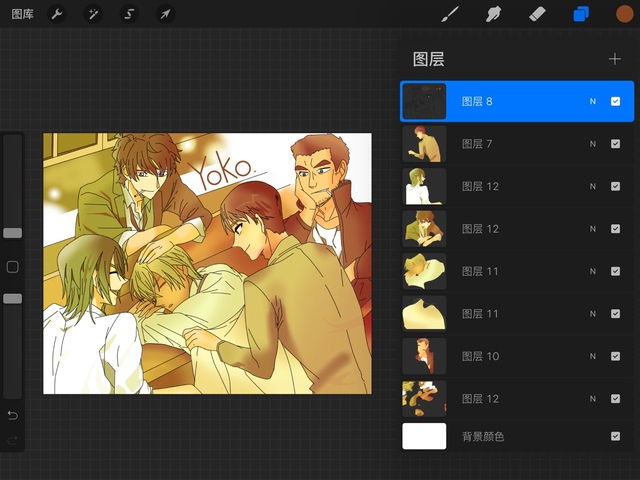The width and height of the screenshot is (640, 480).
Task: Activate the Transform arrow tool
Action: (165, 14)
